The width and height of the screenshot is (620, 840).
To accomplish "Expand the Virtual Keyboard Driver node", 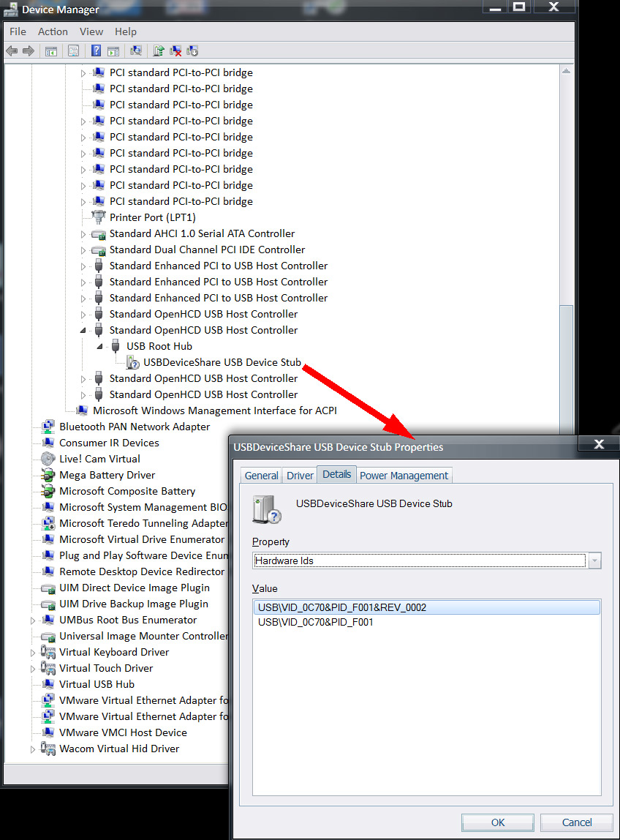I will pos(33,653).
